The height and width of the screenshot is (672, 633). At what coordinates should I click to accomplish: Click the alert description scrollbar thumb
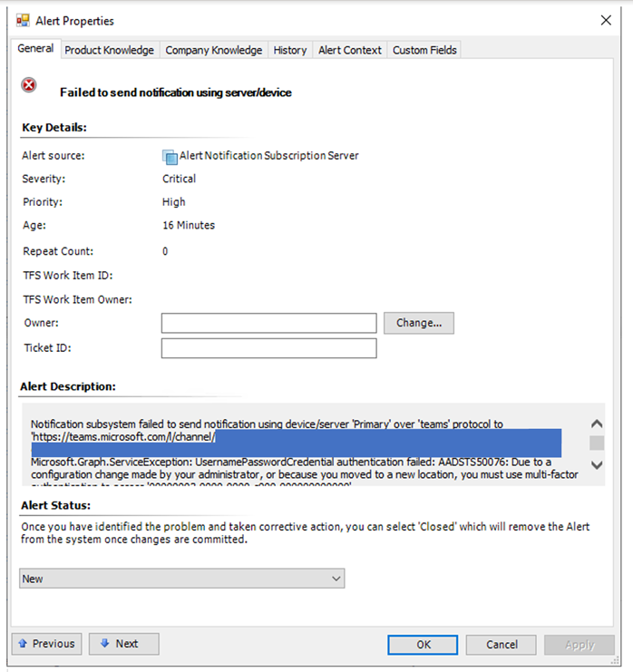click(x=597, y=443)
